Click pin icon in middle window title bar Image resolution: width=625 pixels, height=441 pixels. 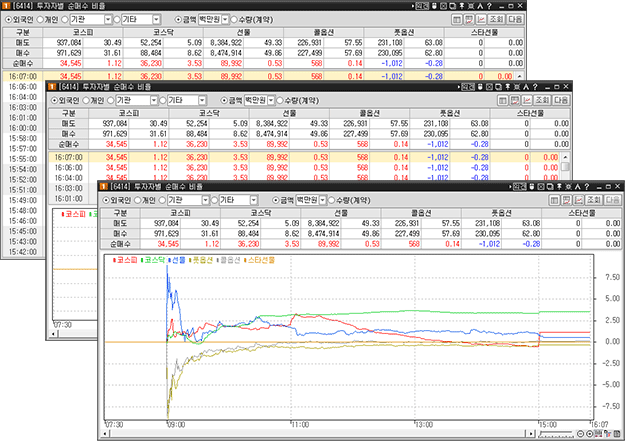click(x=507, y=87)
